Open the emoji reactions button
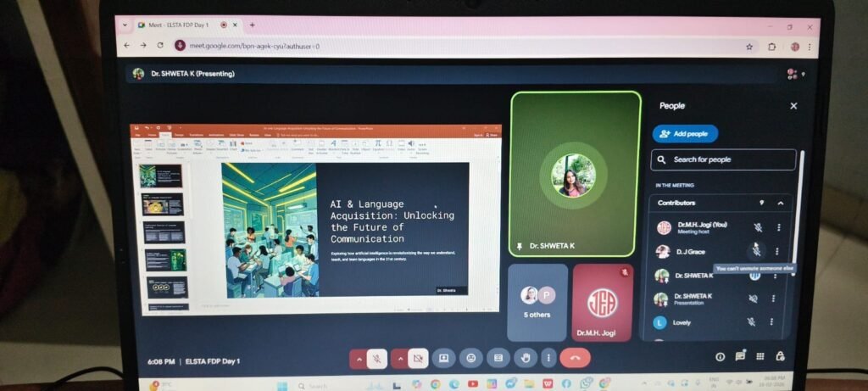The image size is (868, 391). tap(470, 359)
